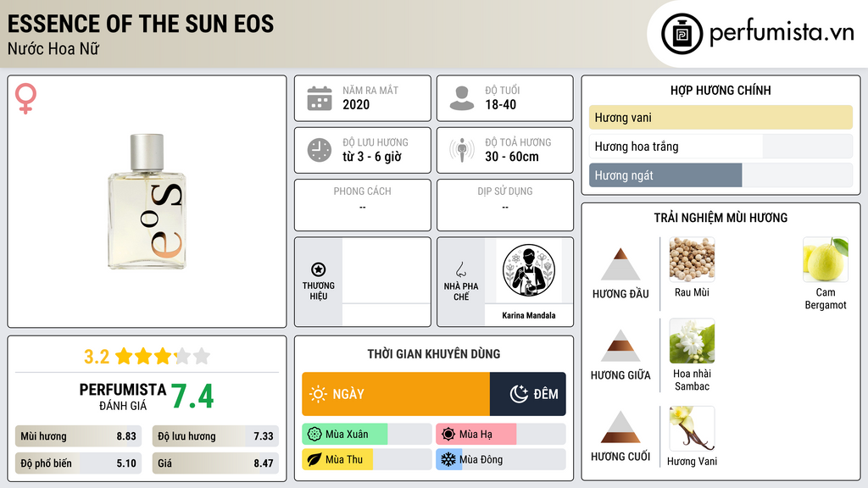
Task: Click the 30 - 60cm sillage value
Action: click(x=511, y=157)
